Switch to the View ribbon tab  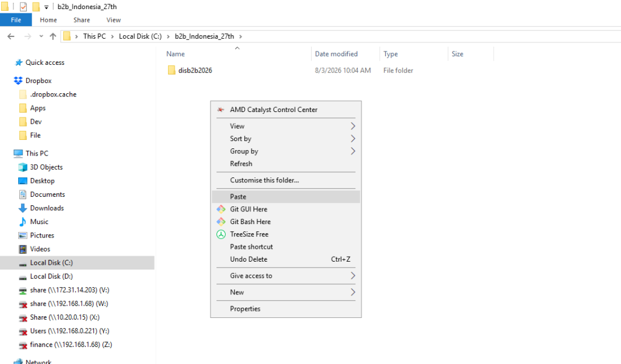pyautogui.click(x=113, y=20)
